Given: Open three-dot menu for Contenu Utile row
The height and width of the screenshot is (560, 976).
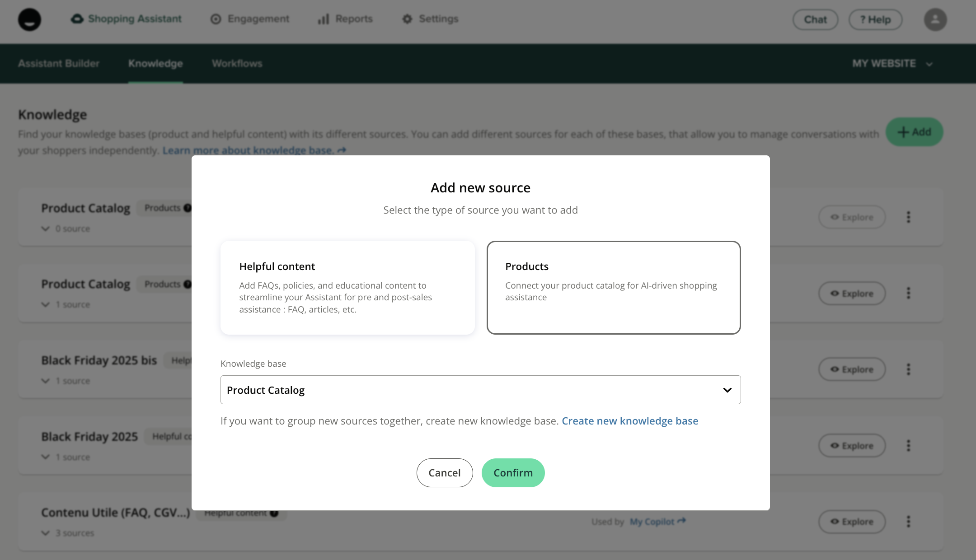Looking at the screenshot, I should pos(908,522).
